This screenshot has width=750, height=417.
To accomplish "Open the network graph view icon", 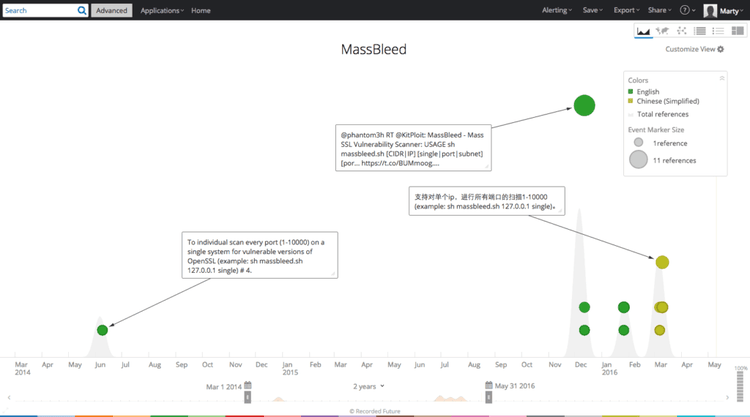I will (x=681, y=32).
